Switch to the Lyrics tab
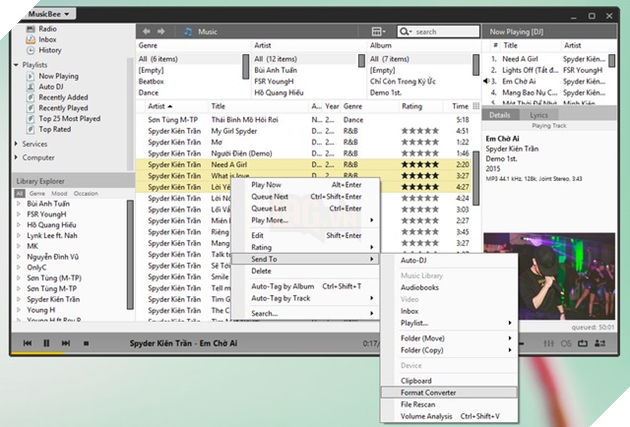This screenshot has width=630, height=427. click(539, 115)
